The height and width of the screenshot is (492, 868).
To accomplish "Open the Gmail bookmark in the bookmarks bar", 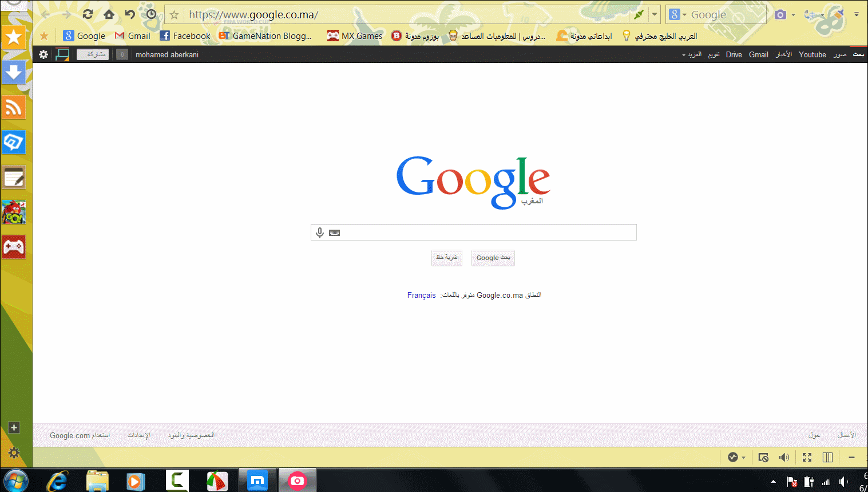I will (132, 36).
